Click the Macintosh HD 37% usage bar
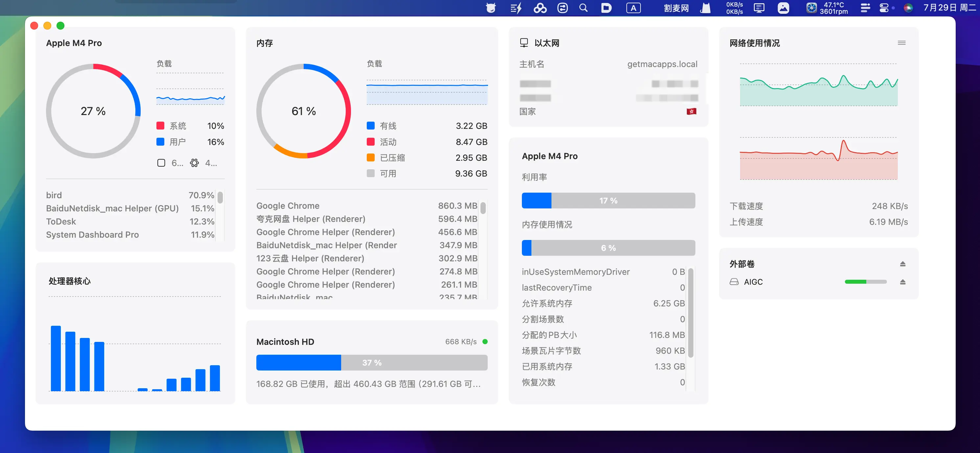This screenshot has width=980, height=453. click(x=372, y=362)
